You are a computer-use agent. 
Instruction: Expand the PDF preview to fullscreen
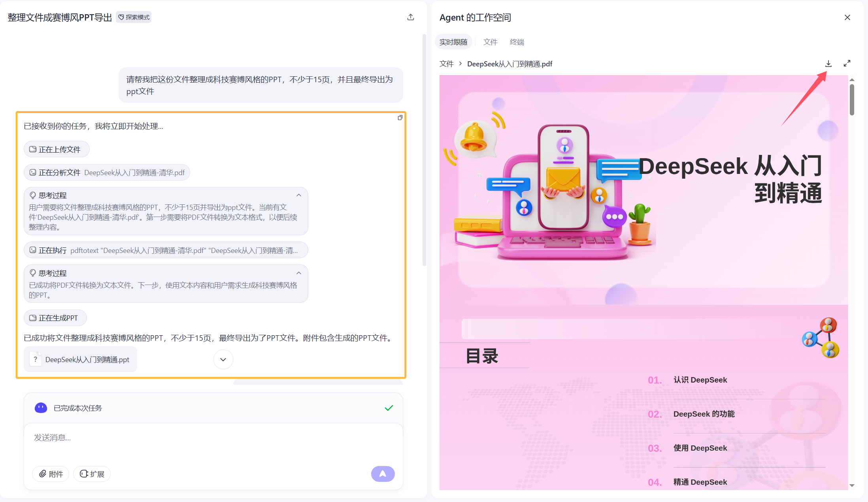[847, 64]
